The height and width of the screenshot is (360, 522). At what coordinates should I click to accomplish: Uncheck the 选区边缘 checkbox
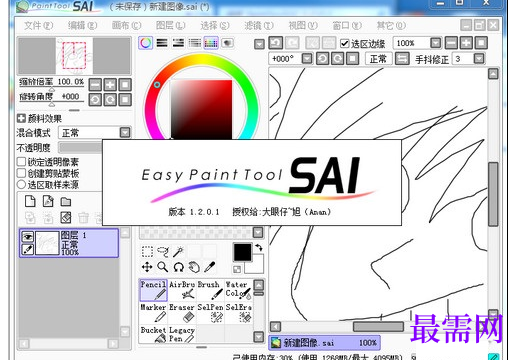point(344,43)
